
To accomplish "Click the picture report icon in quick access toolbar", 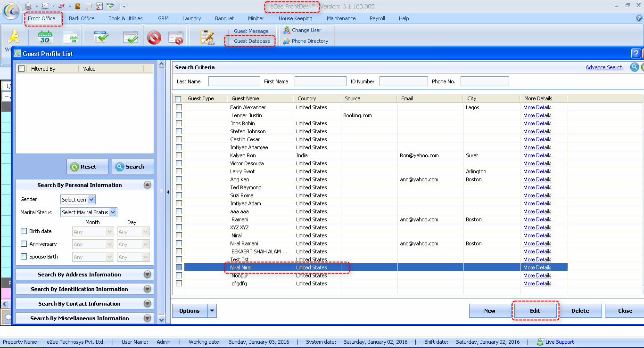I will point(45,6).
